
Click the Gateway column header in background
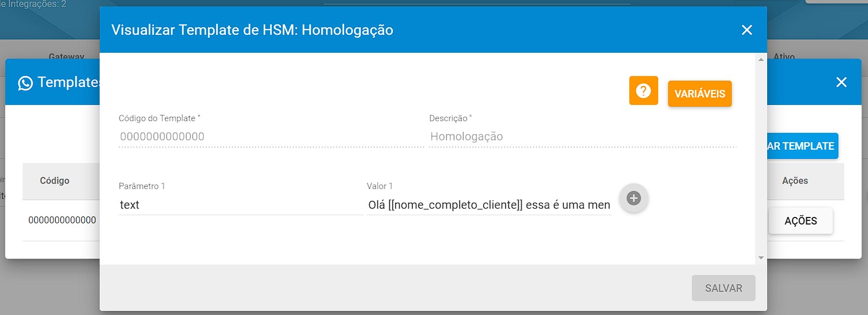pos(67,56)
